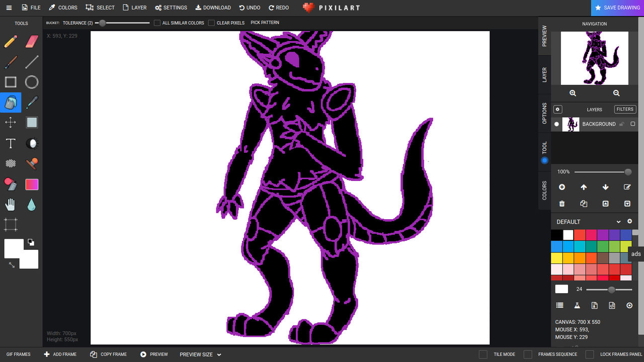
Task: Click Undo button
Action: [x=250, y=8]
